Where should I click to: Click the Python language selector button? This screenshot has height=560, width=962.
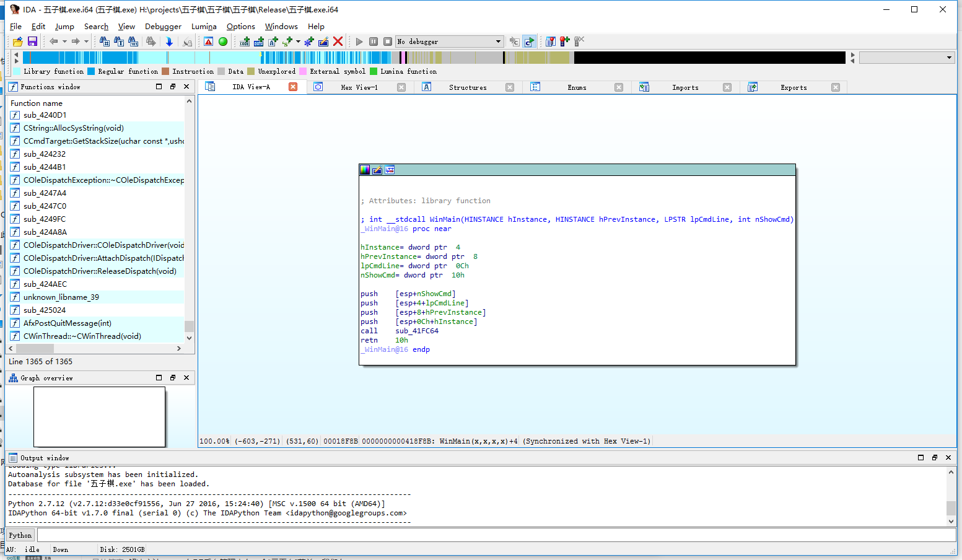(20, 535)
